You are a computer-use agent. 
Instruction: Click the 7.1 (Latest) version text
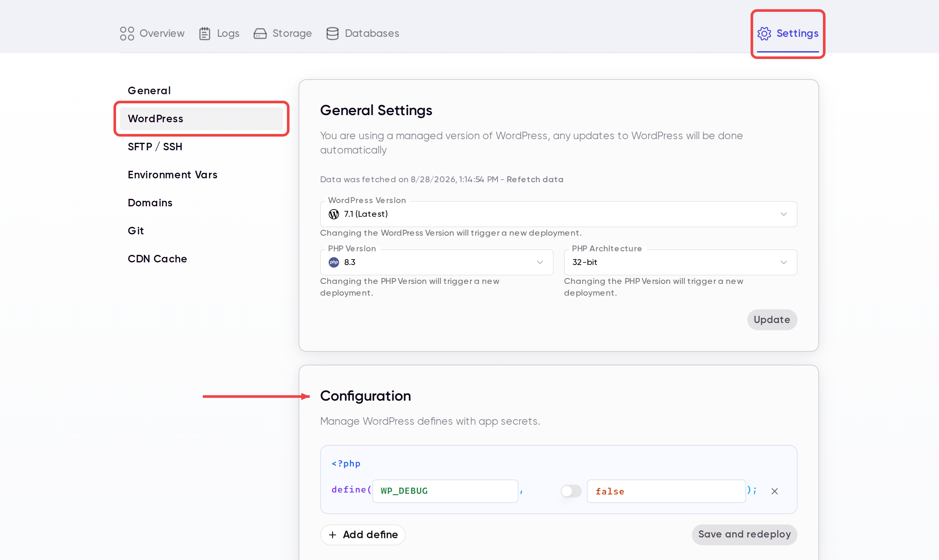(366, 214)
